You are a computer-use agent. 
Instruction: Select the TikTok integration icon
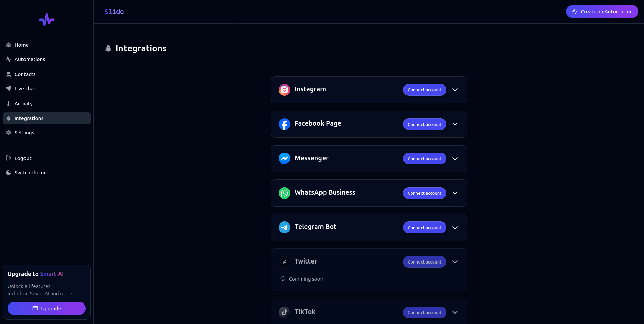284,312
